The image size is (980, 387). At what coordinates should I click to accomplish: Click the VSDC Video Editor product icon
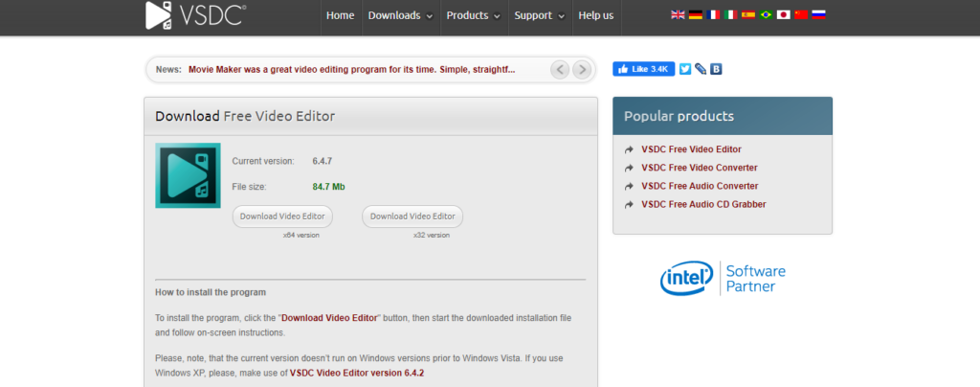pyautogui.click(x=189, y=175)
